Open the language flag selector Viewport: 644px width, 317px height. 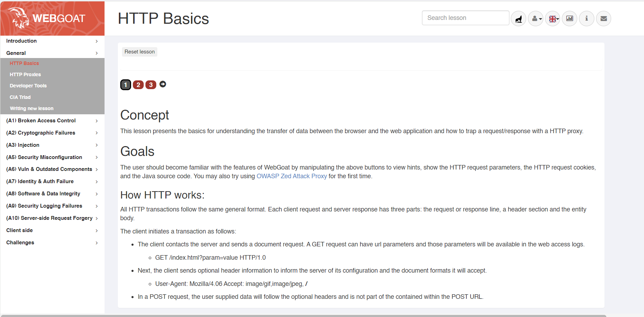click(553, 19)
